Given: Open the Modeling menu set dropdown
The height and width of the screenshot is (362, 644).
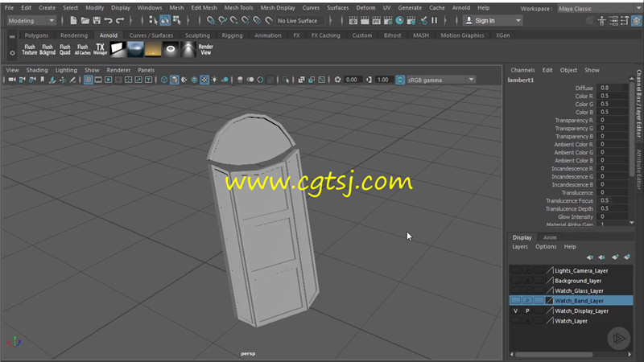Looking at the screenshot, I should pyautogui.click(x=31, y=21).
